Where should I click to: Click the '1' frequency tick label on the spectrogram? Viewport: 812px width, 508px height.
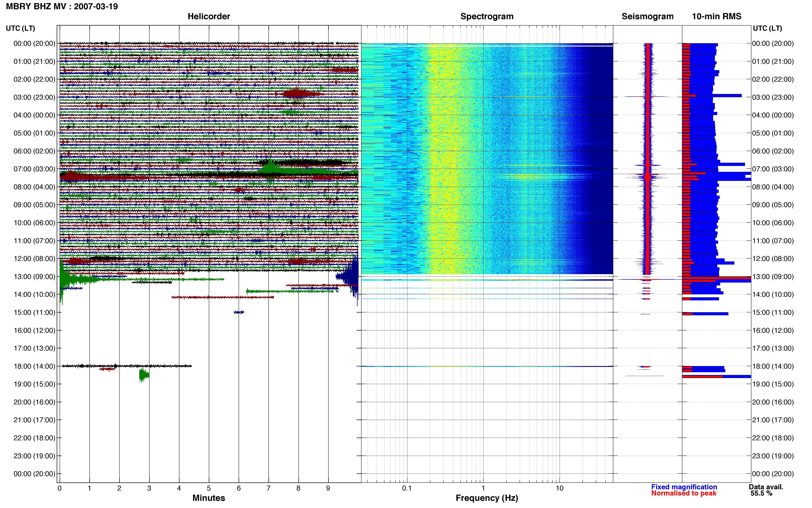483,488
